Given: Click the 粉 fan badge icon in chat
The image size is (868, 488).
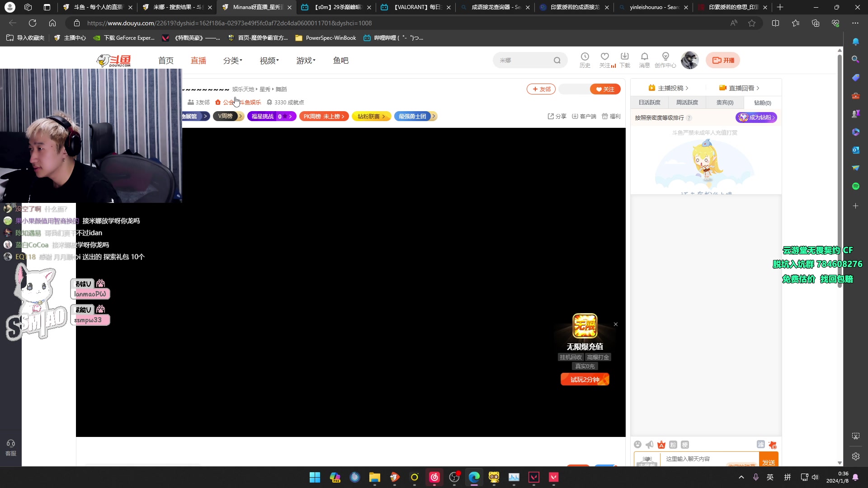Looking at the screenshot, I should click(x=673, y=445).
